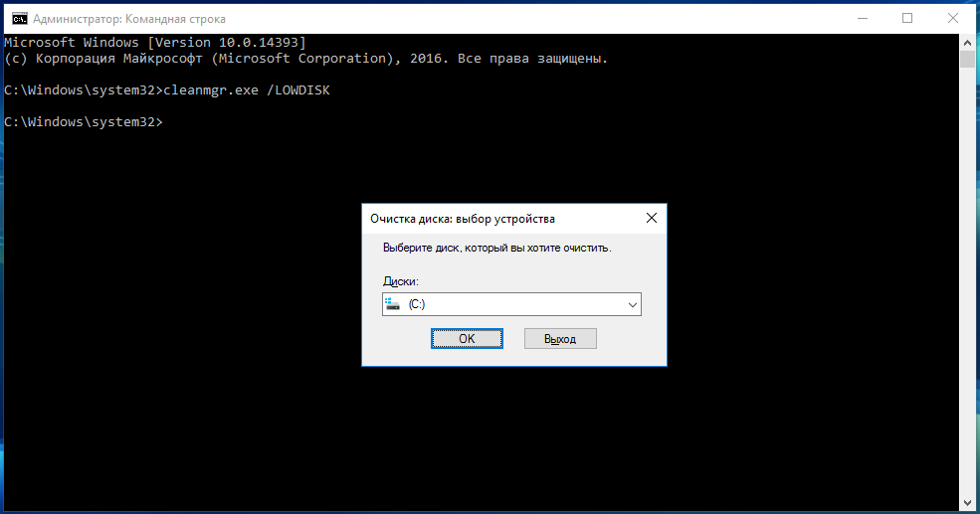
Task: Close the Командная строка window
Action: 952,18
